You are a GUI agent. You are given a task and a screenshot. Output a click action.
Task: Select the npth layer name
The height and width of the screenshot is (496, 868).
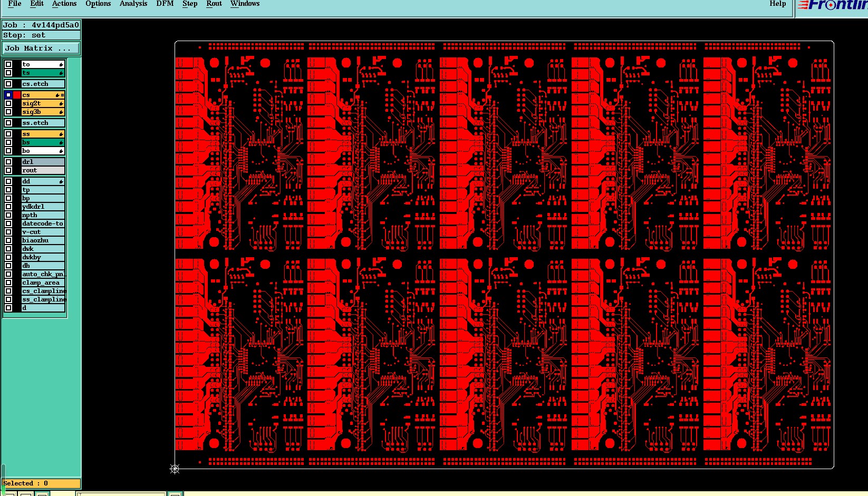(x=43, y=215)
